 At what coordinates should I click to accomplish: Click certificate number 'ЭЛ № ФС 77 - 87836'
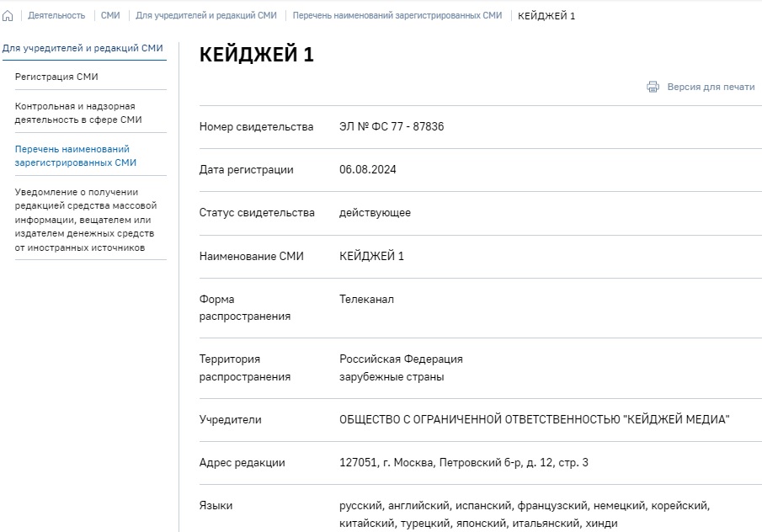(x=392, y=127)
